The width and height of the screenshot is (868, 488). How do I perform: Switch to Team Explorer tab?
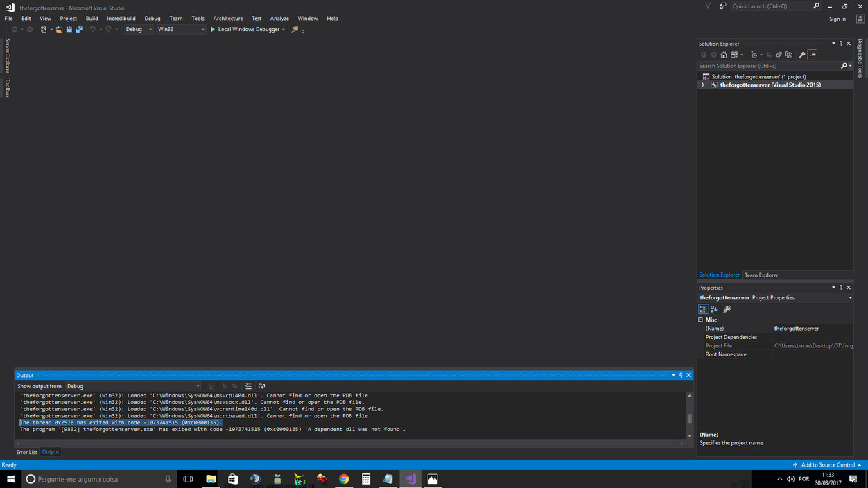(761, 275)
